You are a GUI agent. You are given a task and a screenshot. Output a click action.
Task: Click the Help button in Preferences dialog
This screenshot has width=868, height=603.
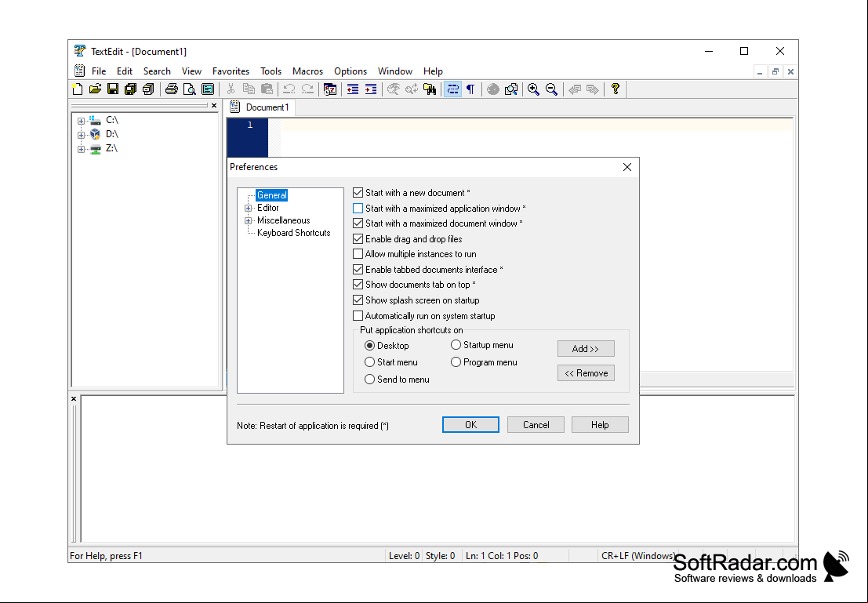click(x=600, y=425)
